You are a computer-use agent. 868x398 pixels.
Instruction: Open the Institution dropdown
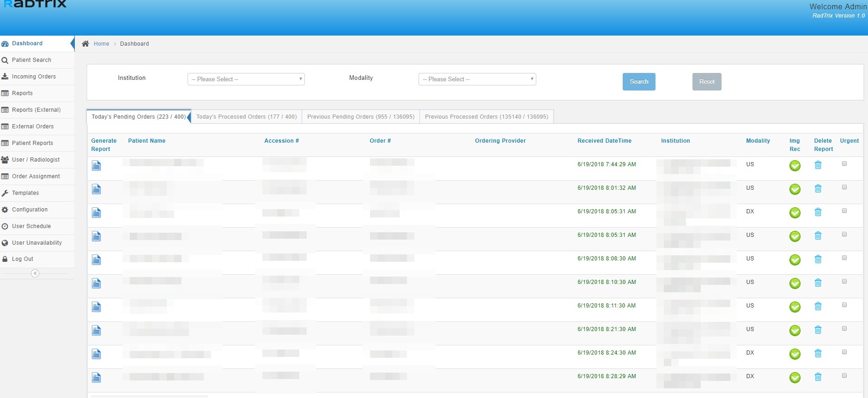tap(246, 79)
